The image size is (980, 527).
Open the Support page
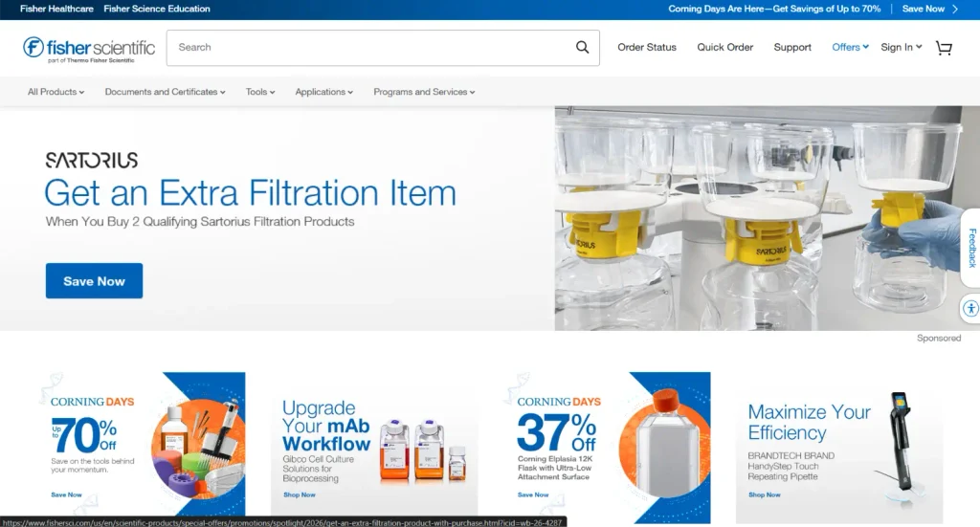tap(792, 48)
